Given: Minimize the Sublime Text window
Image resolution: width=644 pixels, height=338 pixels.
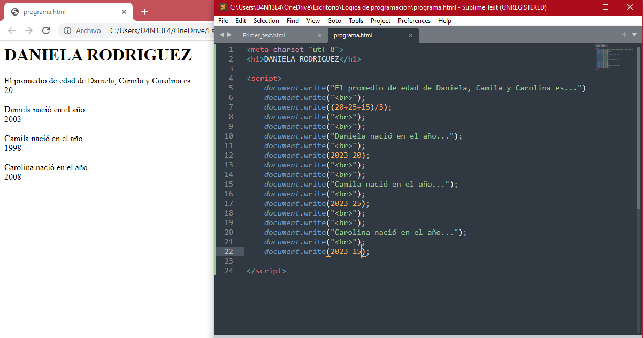Looking at the screenshot, I should point(581,7).
